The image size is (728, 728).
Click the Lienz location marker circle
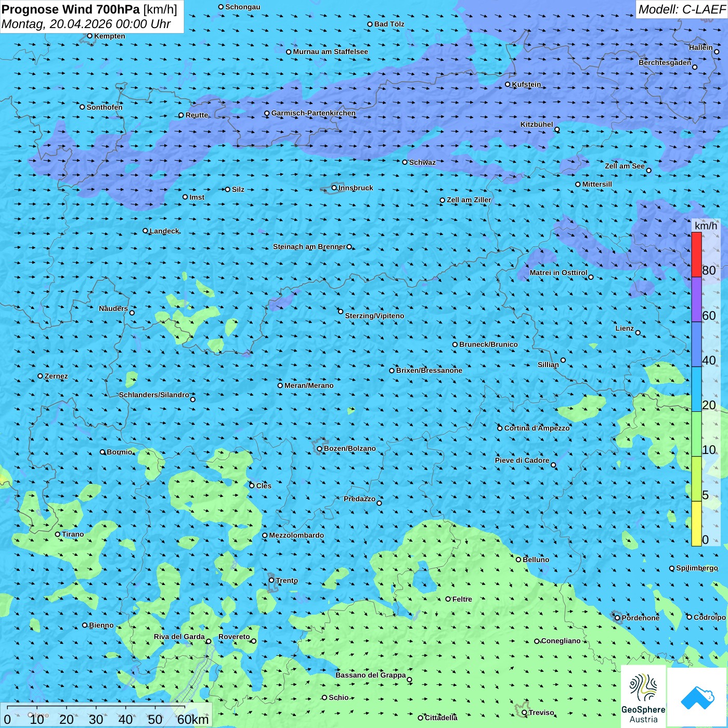click(x=638, y=333)
